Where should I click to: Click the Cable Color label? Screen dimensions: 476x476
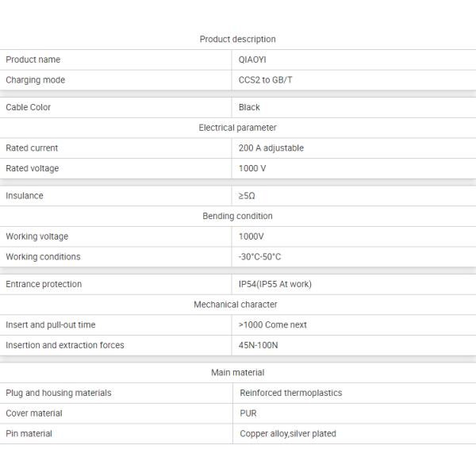(x=28, y=107)
